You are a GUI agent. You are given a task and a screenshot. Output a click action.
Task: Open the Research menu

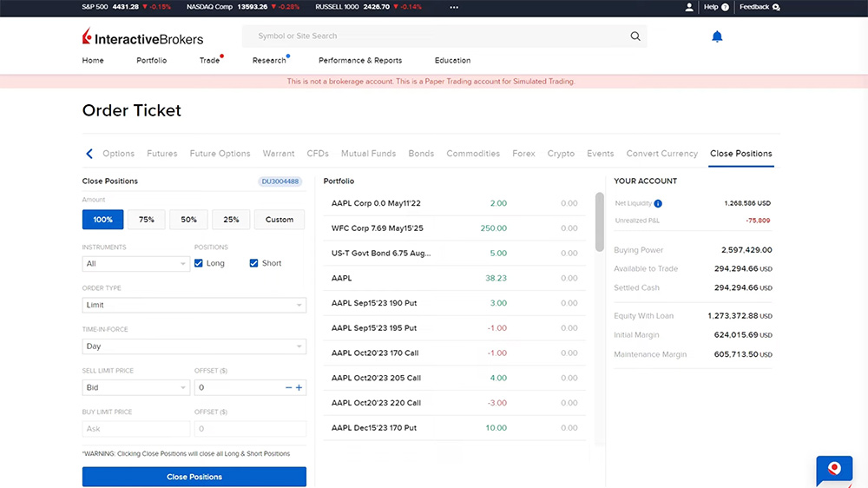(x=269, y=61)
